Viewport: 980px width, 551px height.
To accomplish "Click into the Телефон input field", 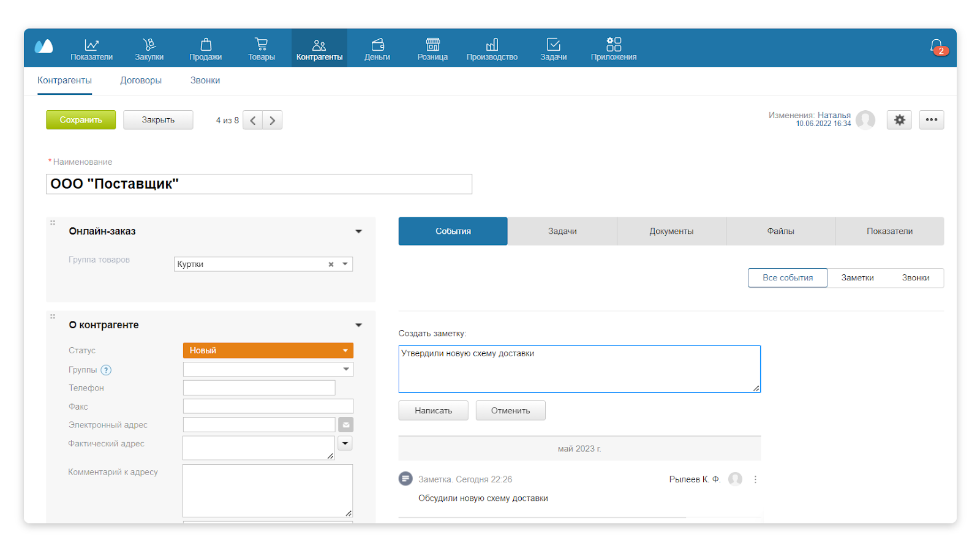I will [258, 388].
